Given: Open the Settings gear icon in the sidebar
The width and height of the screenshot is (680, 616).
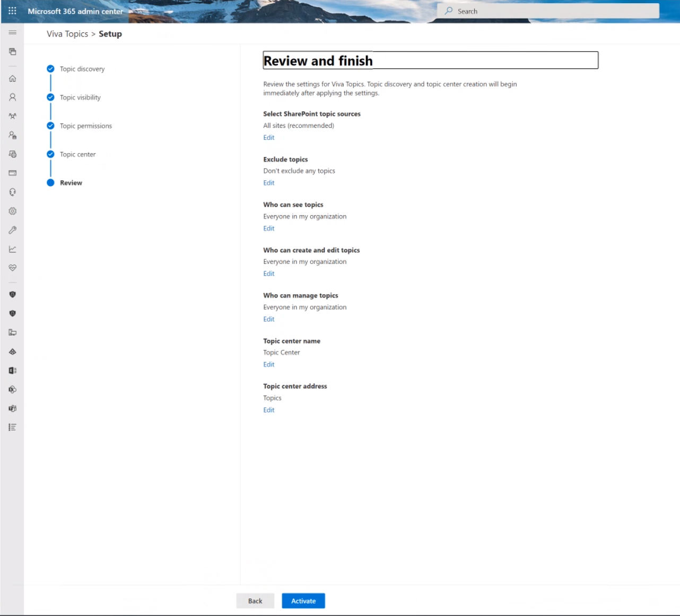Looking at the screenshot, I should (x=12, y=211).
